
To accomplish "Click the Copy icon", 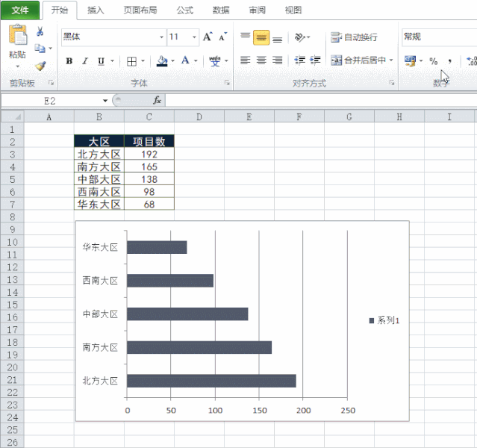I will click(40, 49).
